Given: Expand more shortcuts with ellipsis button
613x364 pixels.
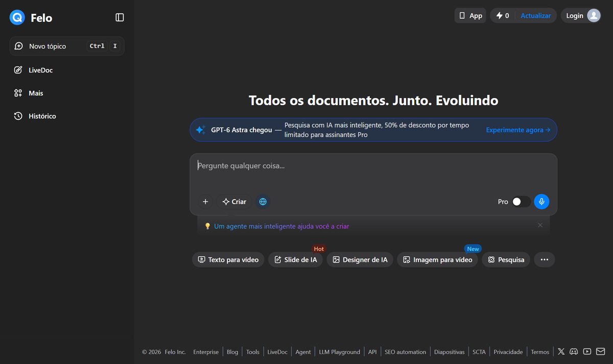Looking at the screenshot, I should click(545, 259).
